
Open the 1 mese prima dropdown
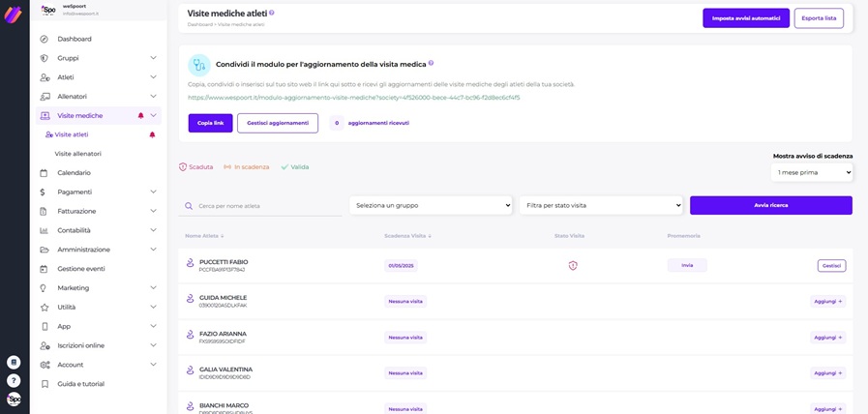(x=812, y=172)
